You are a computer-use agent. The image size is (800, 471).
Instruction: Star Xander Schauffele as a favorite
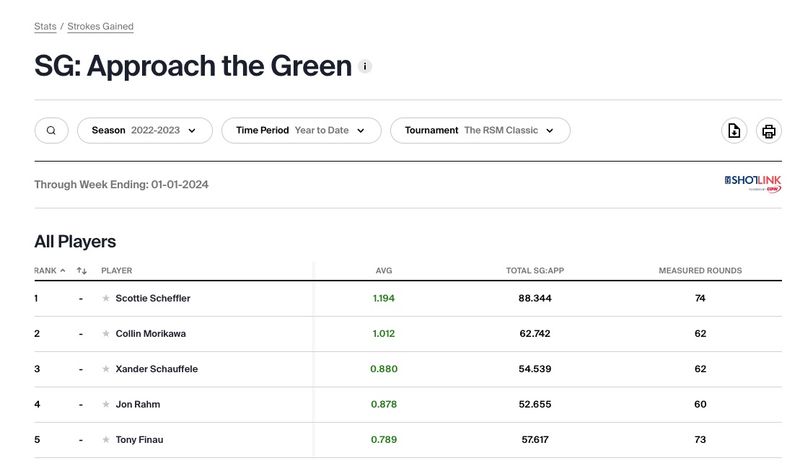pos(106,369)
